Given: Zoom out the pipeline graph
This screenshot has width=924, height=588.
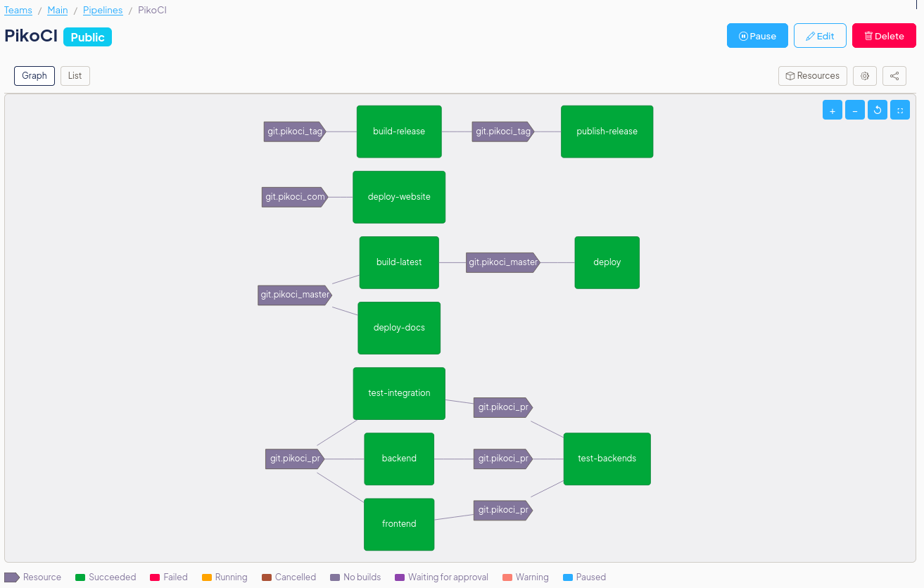Looking at the screenshot, I should 855,110.
